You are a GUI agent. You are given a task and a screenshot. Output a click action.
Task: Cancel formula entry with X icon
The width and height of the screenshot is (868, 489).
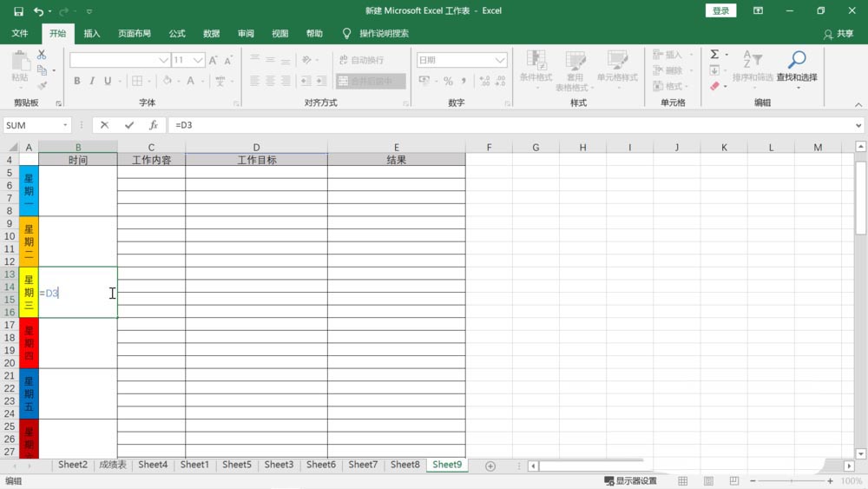click(x=104, y=125)
